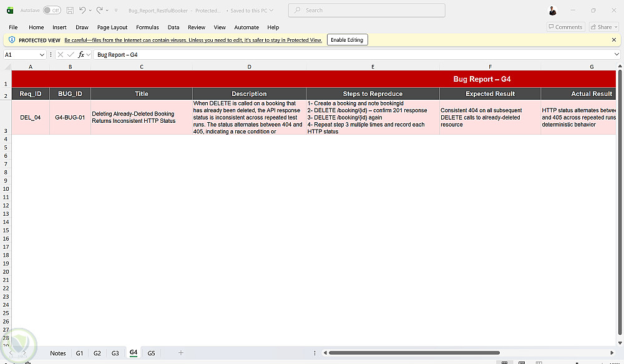Image resolution: width=624 pixels, height=364 pixels.
Task: Click the Steps to Reproduce header cell
Action: coord(373,93)
